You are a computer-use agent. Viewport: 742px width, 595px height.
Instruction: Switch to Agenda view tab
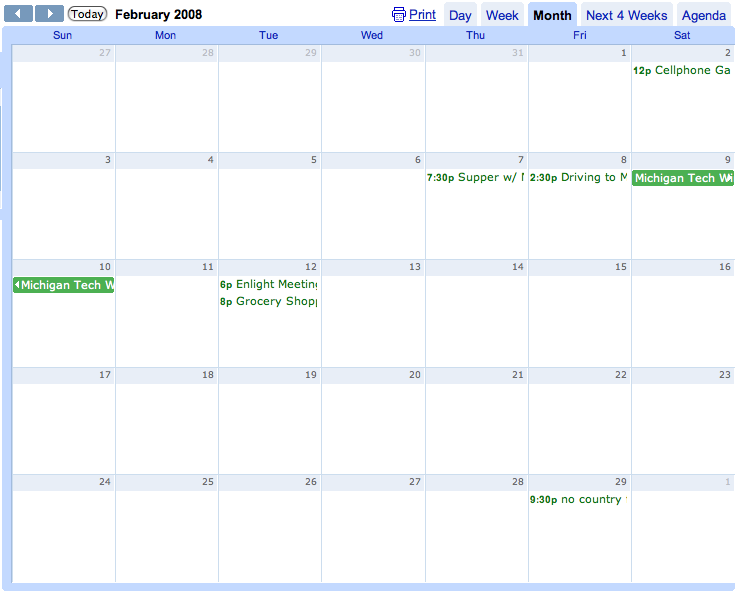(704, 15)
